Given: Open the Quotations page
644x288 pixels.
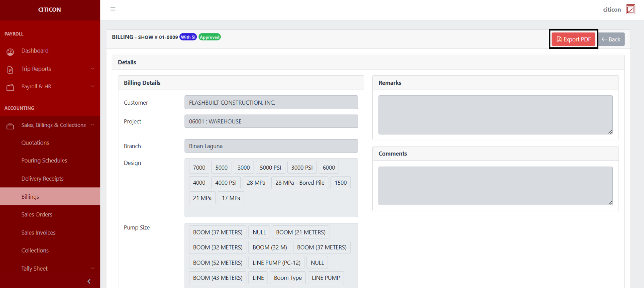Looking at the screenshot, I should pos(35,143).
